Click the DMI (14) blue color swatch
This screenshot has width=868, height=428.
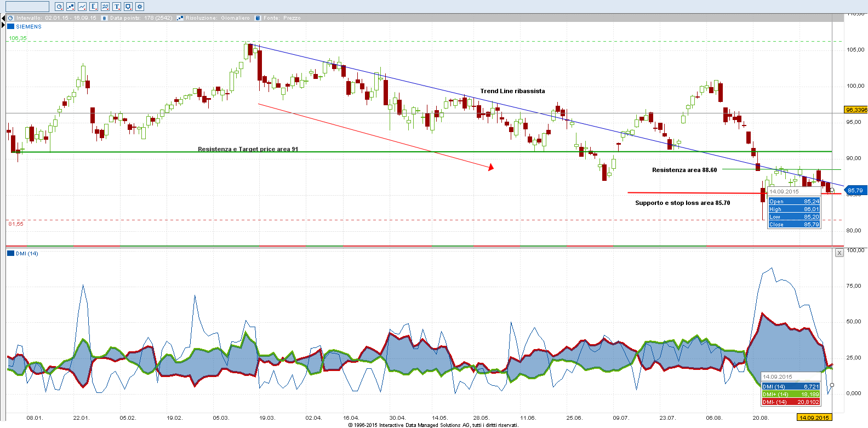coord(10,253)
